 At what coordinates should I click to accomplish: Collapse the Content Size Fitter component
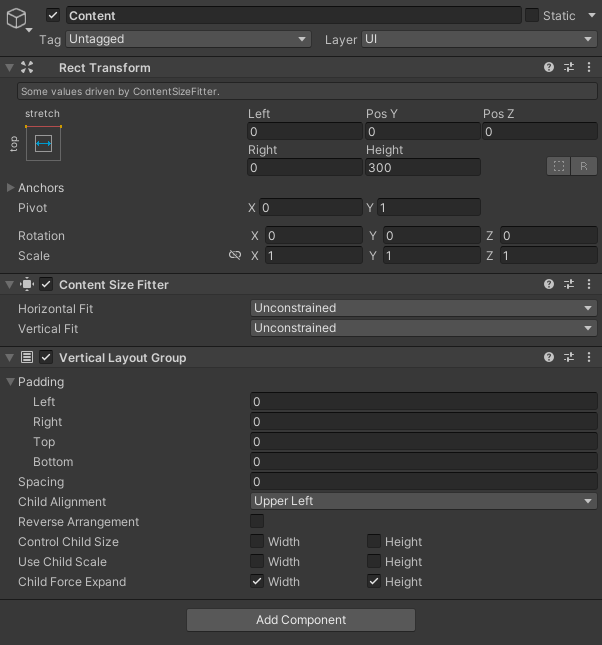click(x=10, y=284)
